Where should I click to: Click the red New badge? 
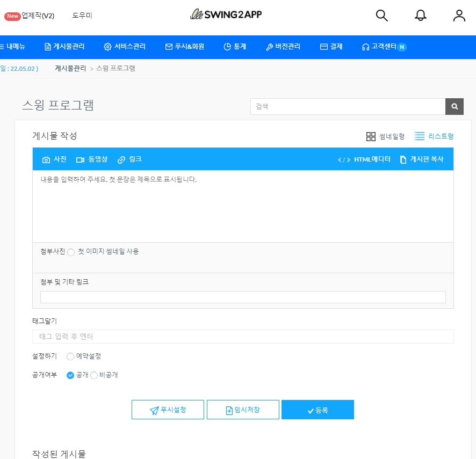click(x=12, y=16)
